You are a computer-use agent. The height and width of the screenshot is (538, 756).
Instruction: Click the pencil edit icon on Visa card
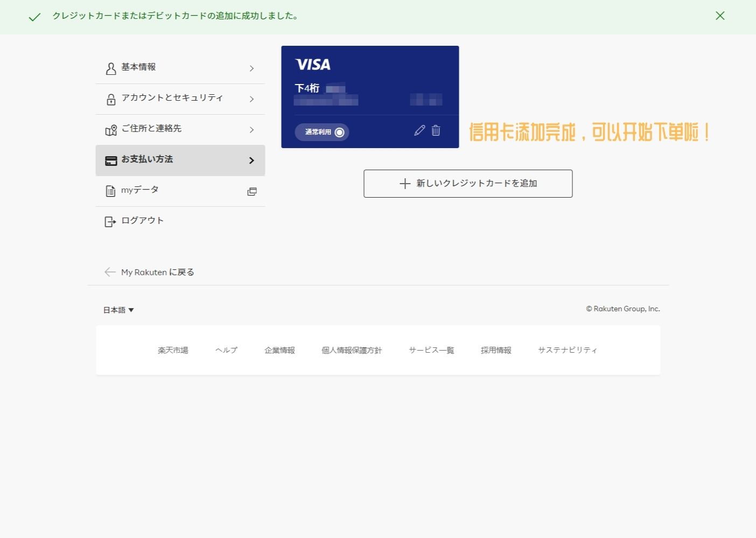pos(419,131)
